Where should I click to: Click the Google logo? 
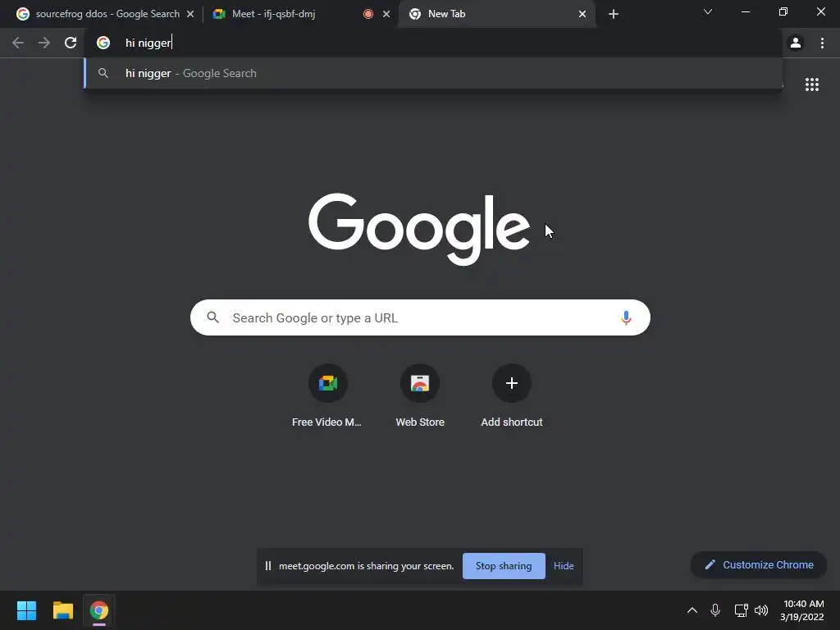(x=419, y=229)
